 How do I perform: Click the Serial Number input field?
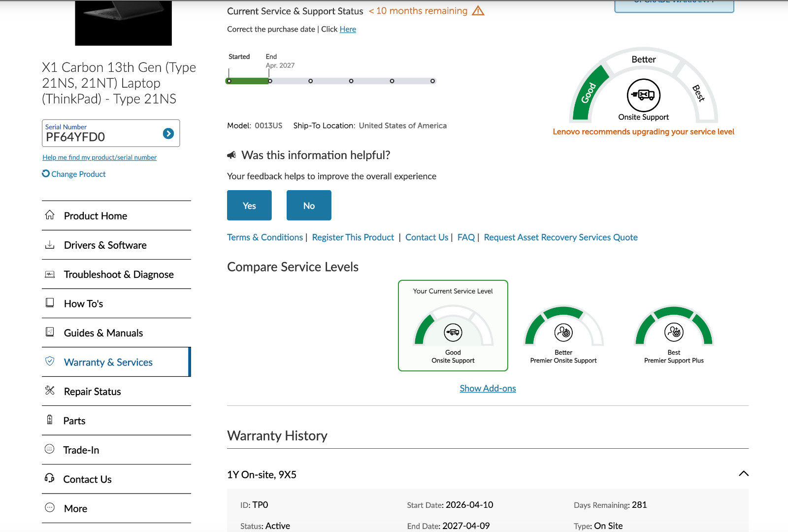coord(111,133)
